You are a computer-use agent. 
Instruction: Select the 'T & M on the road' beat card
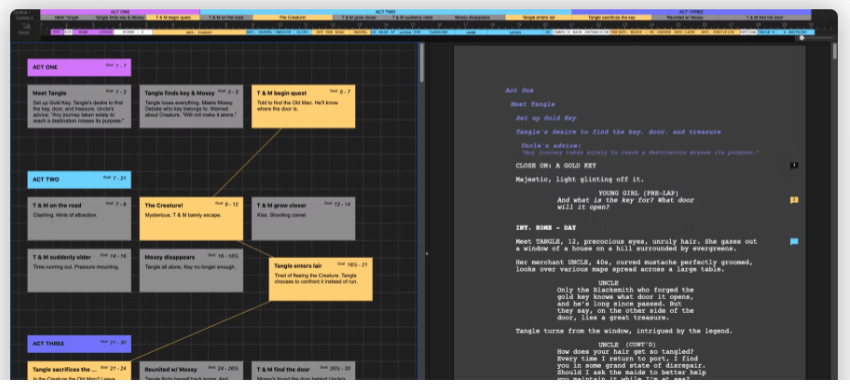79,218
